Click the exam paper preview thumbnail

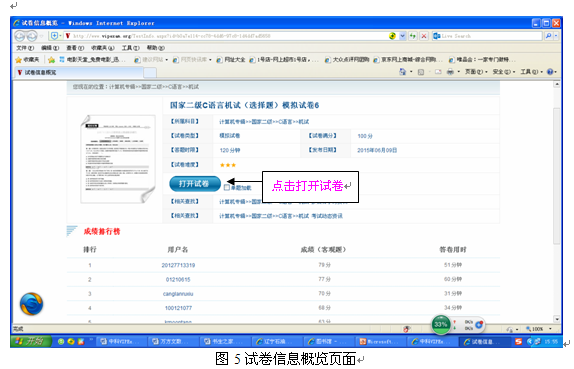point(118,159)
